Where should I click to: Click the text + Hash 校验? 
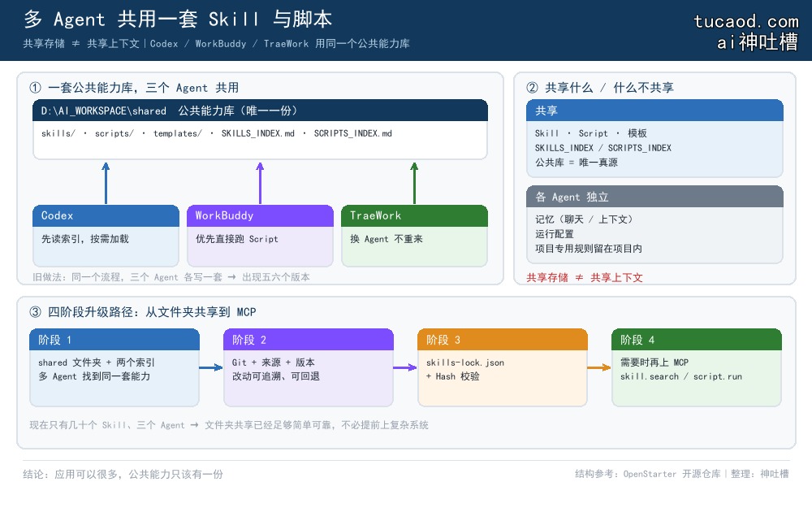[x=452, y=376]
